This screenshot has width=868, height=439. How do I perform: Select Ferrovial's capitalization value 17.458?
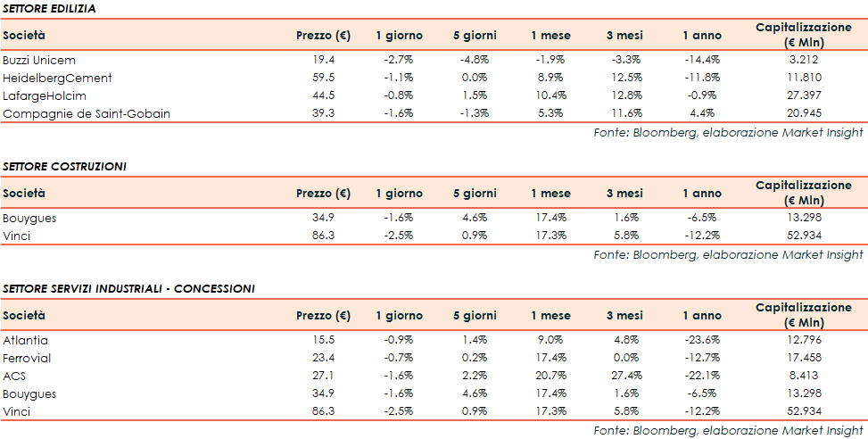pyautogui.click(x=804, y=358)
